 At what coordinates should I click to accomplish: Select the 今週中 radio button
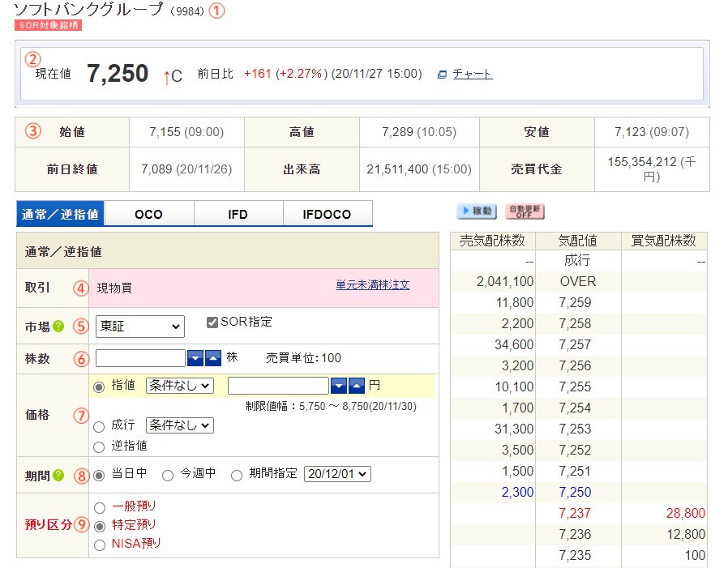click(x=168, y=476)
